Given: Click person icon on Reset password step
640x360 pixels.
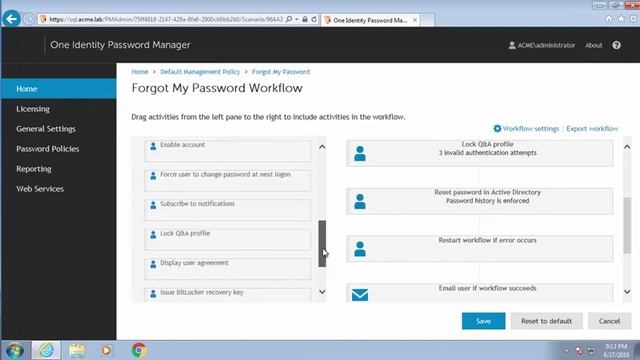Looking at the screenshot, I should tap(360, 201).
